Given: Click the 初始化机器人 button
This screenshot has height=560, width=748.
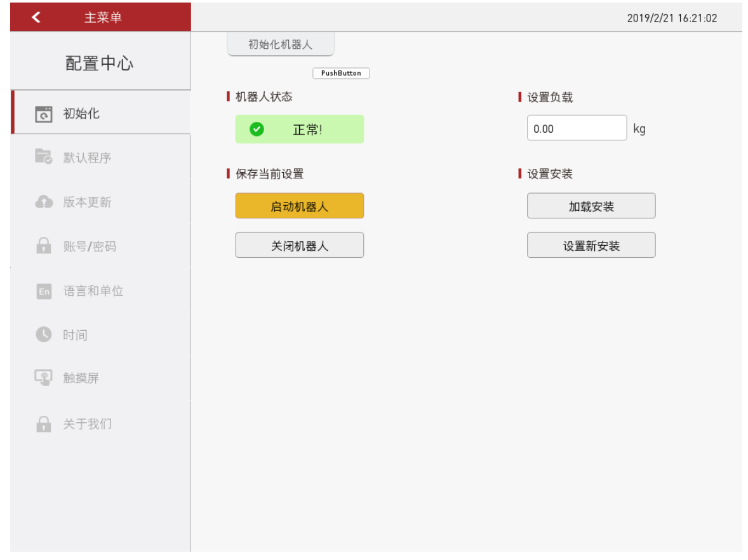Looking at the screenshot, I should click(x=281, y=44).
